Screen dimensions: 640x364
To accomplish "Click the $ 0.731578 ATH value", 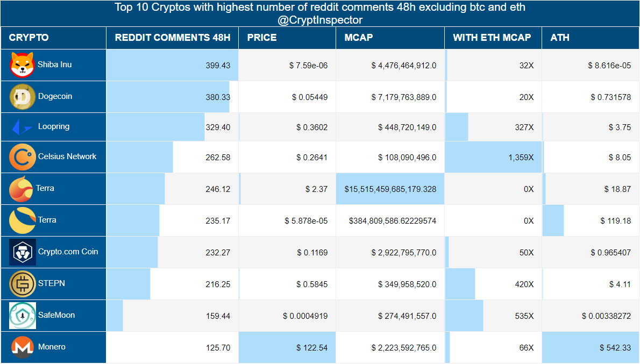I will pos(610,97).
